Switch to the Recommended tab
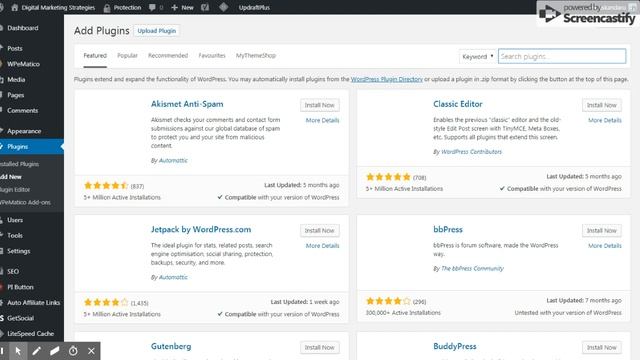This screenshot has width=640, height=360. pyautogui.click(x=168, y=56)
